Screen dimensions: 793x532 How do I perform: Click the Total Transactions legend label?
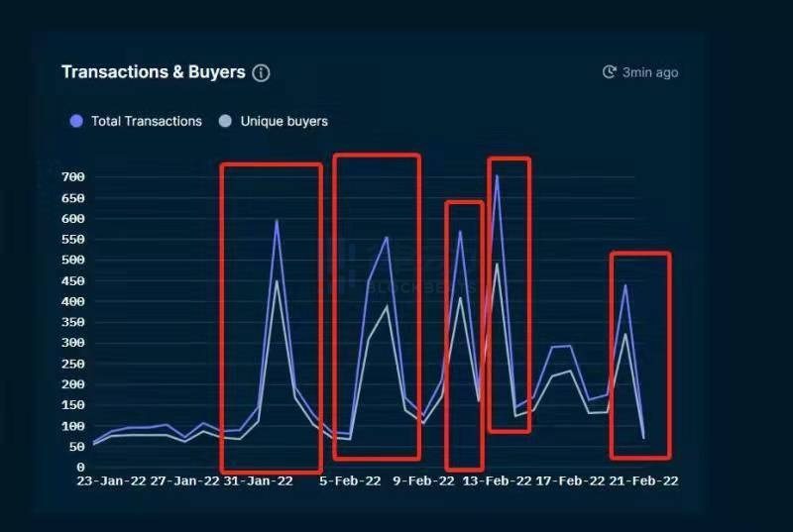click(147, 121)
